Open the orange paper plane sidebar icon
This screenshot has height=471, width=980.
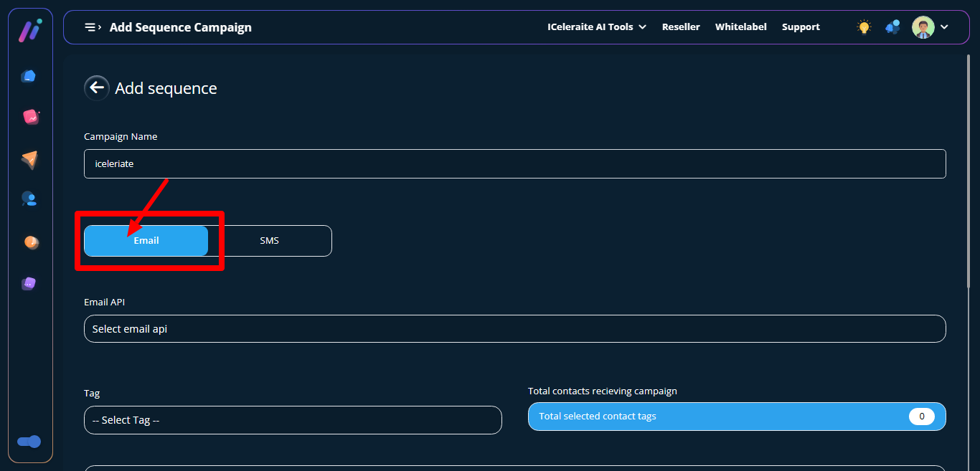click(29, 159)
